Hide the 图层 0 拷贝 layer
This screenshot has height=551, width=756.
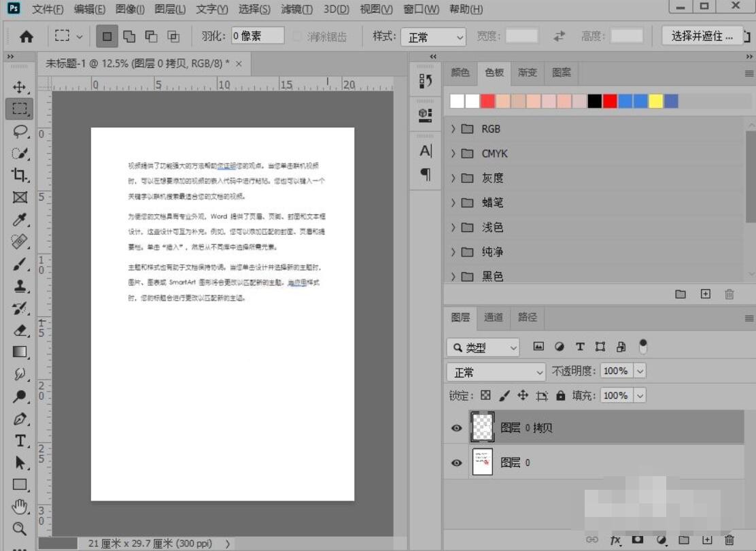(456, 428)
